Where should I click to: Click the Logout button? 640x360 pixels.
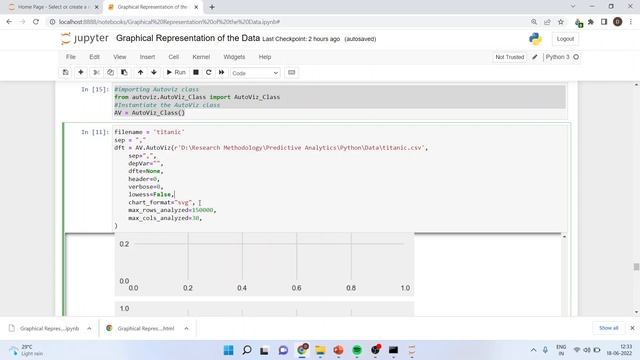coord(565,39)
